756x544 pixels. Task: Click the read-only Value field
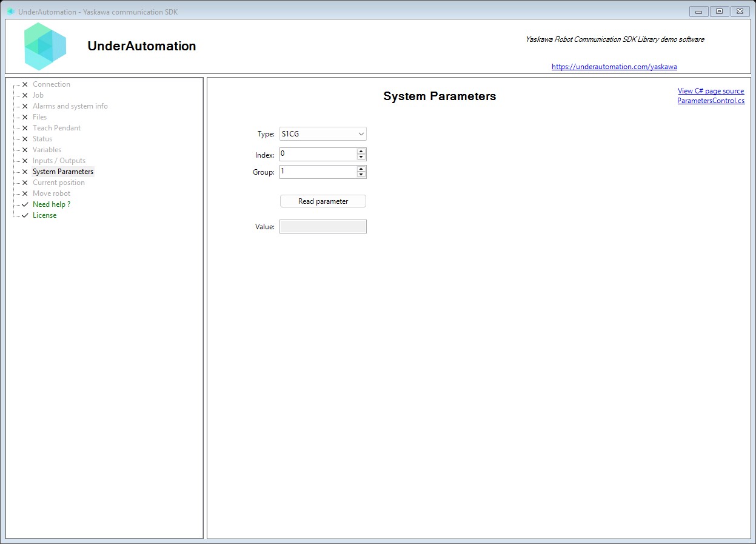click(x=323, y=227)
